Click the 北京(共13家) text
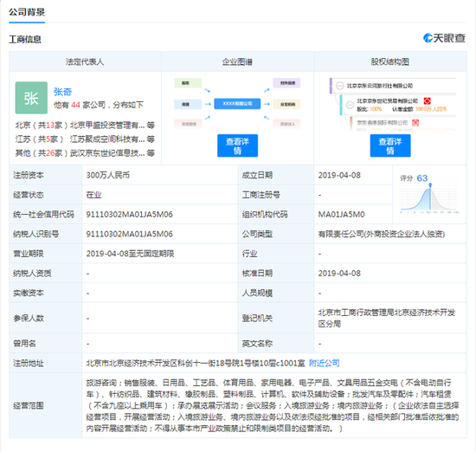 point(42,126)
